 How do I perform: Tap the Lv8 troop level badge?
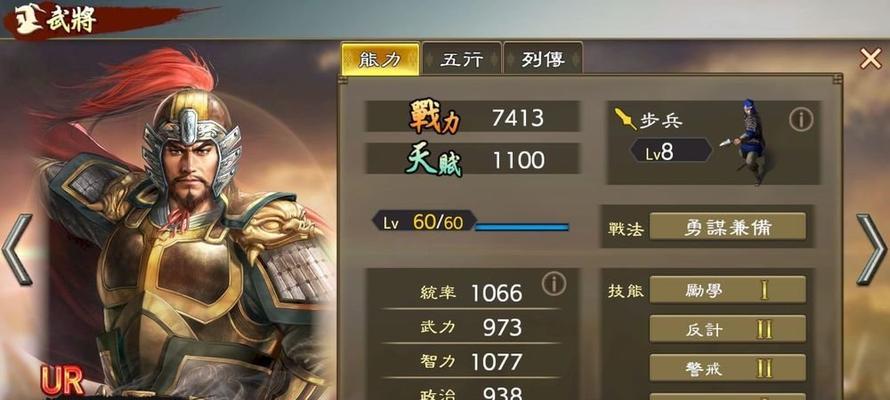[671, 150]
